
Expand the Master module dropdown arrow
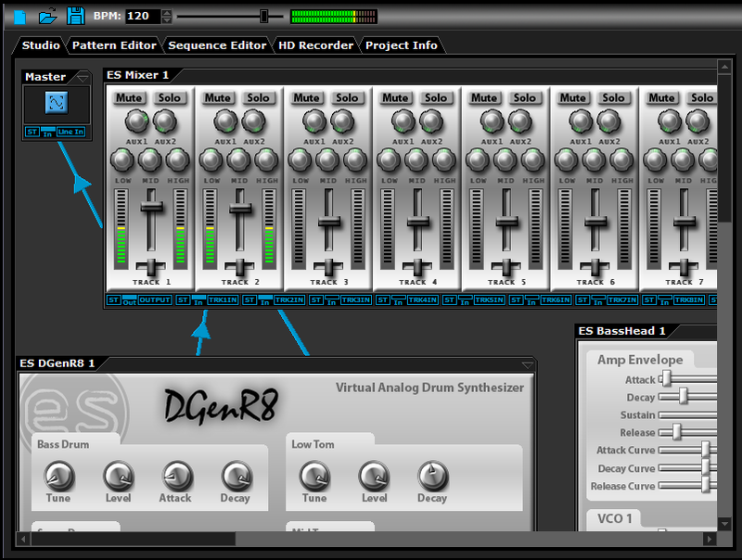point(82,77)
